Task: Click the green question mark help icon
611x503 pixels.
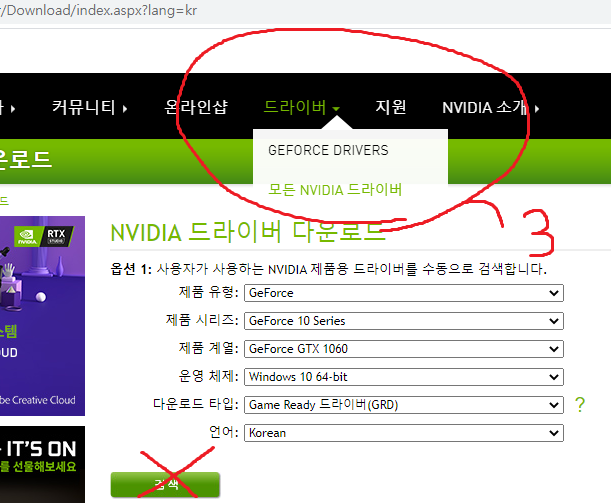Action: [580, 405]
